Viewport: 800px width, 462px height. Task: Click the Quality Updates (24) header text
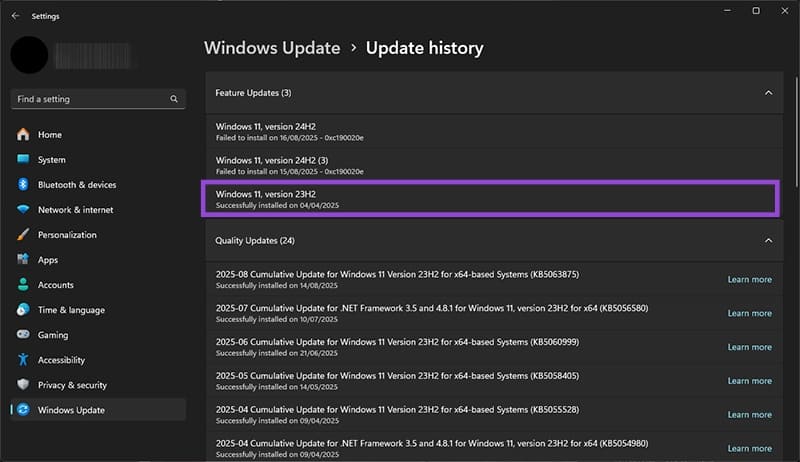[x=255, y=241]
